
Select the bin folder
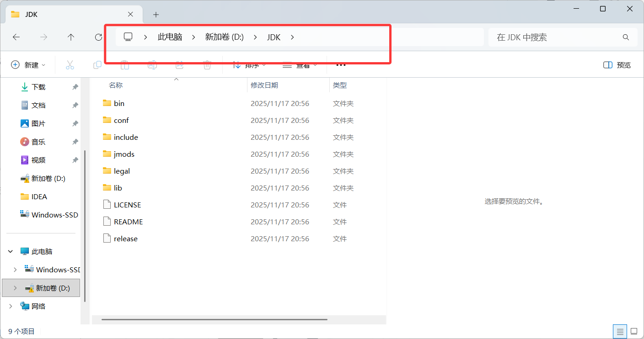pyautogui.click(x=119, y=103)
